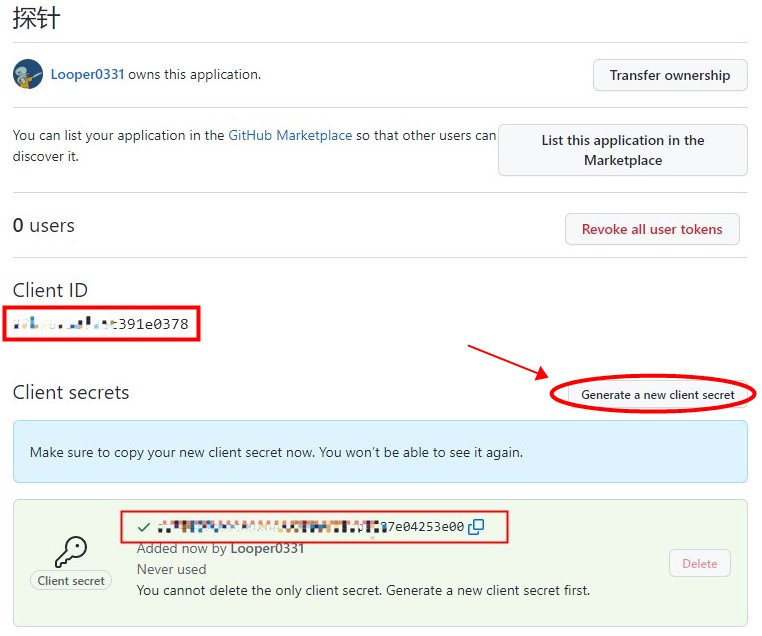The width and height of the screenshot is (762, 636).
Task: Click the Never used status text
Action: pyautogui.click(x=171, y=569)
